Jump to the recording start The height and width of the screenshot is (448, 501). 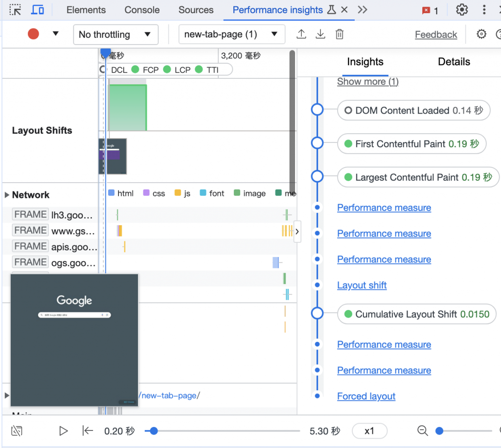pyautogui.click(x=87, y=431)
